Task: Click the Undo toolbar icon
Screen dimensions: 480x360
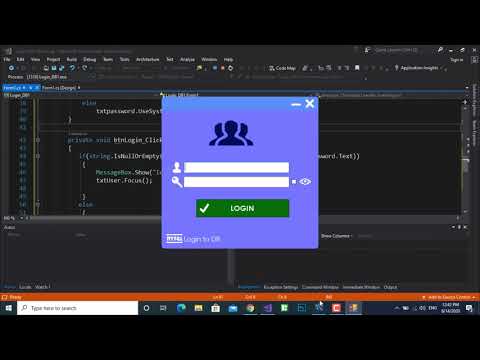Action: point(72,68)
